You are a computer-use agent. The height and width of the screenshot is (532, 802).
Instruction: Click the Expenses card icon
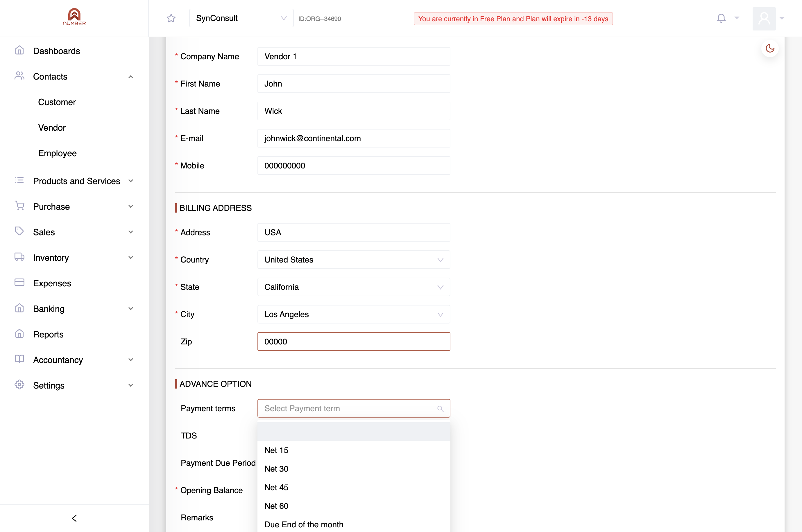click(19, 282)
